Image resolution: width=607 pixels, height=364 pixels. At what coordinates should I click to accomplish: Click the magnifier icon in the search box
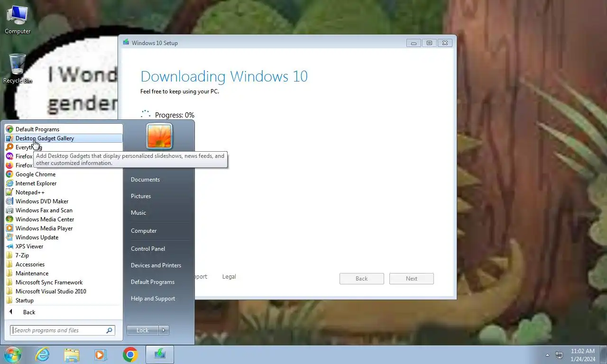pyautogui.click(x=109, y=330)
